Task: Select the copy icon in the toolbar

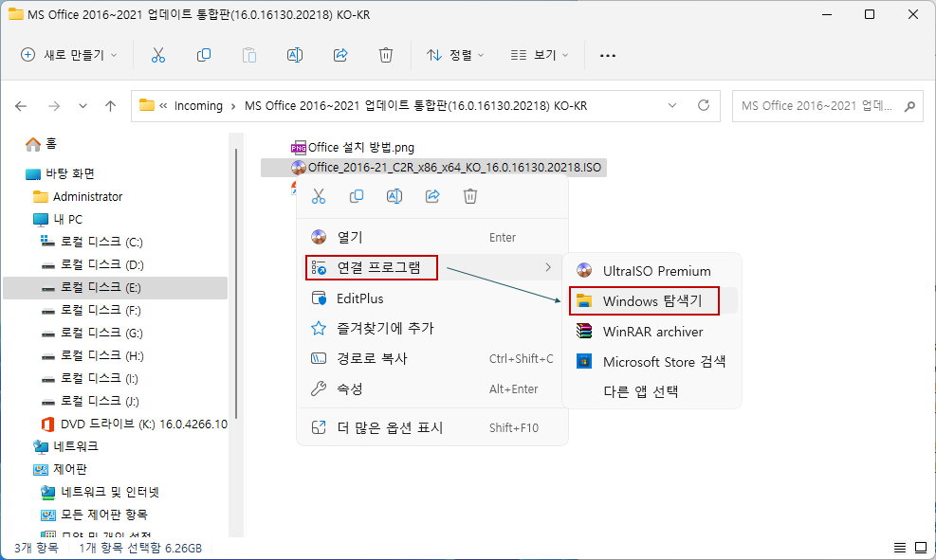Action: [x=203, y=55]
